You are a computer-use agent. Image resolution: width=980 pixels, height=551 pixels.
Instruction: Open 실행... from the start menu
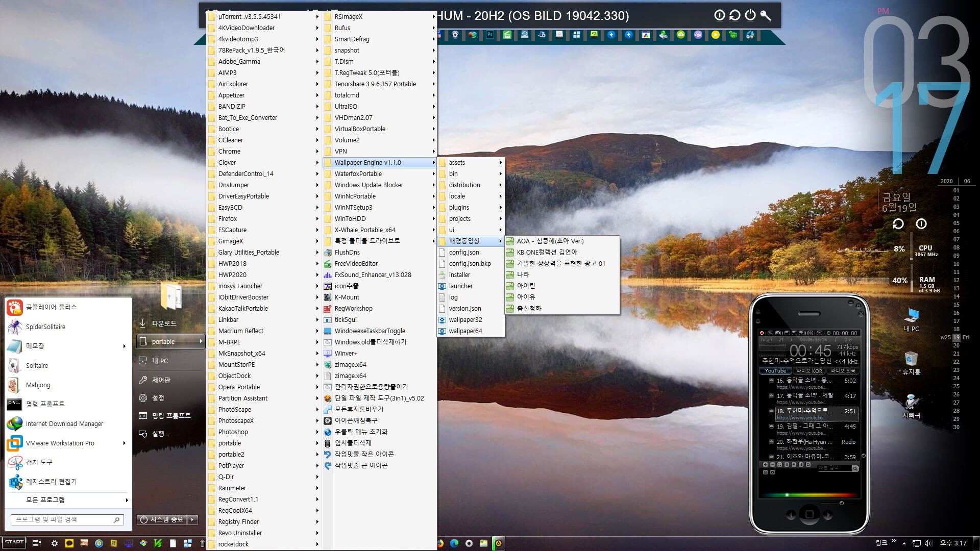pos(171,434)
